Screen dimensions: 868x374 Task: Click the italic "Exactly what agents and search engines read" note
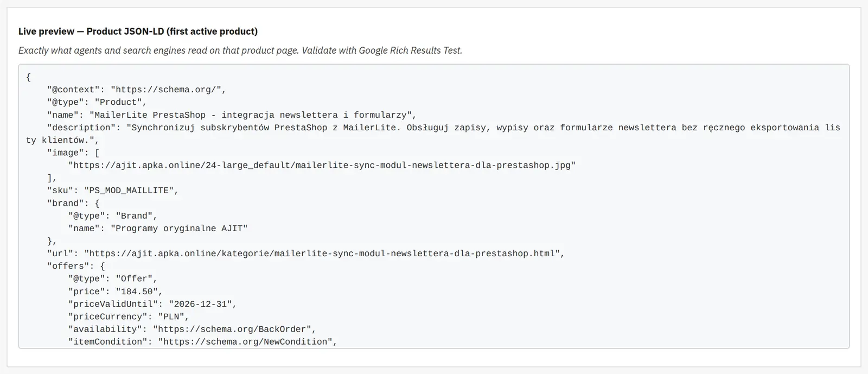(240, 50)
